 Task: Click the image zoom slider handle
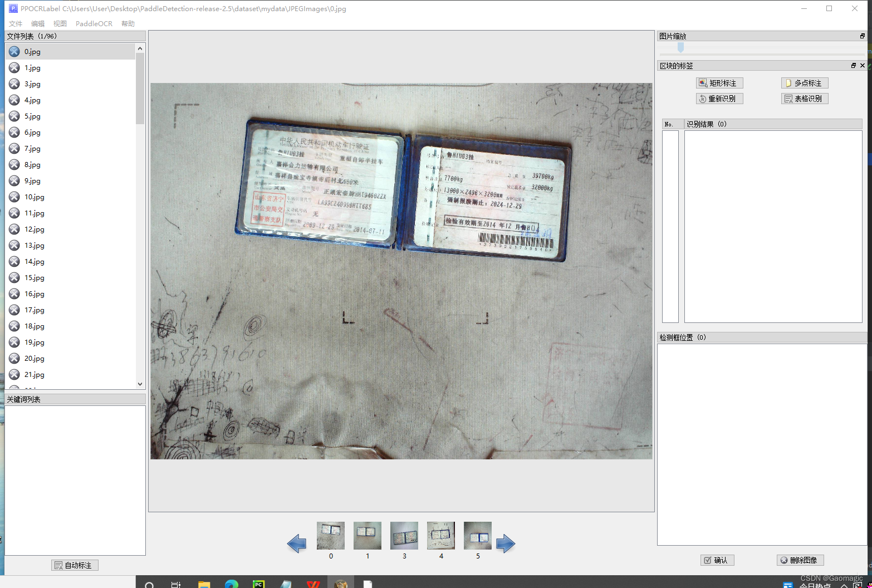click(680, 48)
